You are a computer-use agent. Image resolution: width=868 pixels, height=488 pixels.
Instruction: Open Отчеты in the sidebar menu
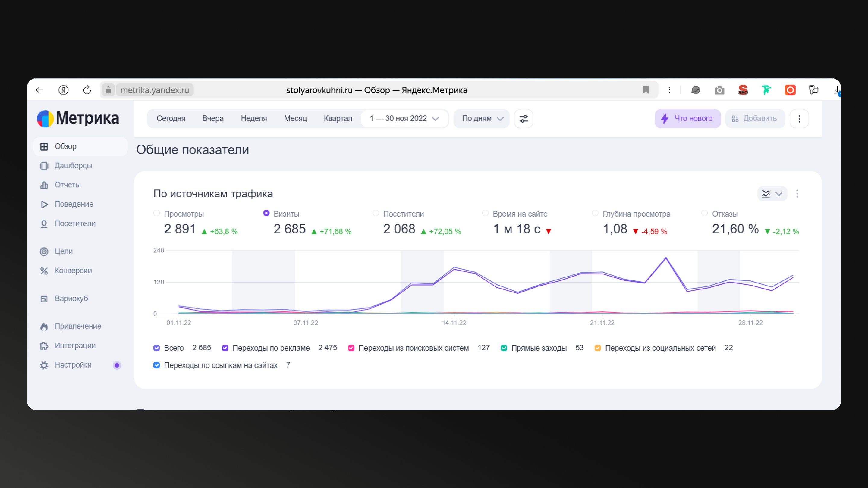pyautogui.click(x=68, y=185)
